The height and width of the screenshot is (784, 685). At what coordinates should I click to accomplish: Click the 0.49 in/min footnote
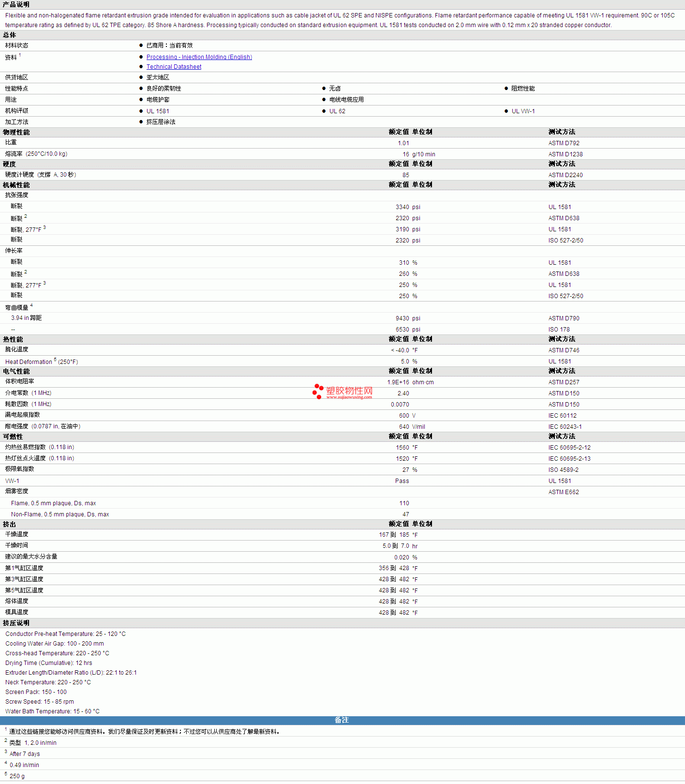24,765
